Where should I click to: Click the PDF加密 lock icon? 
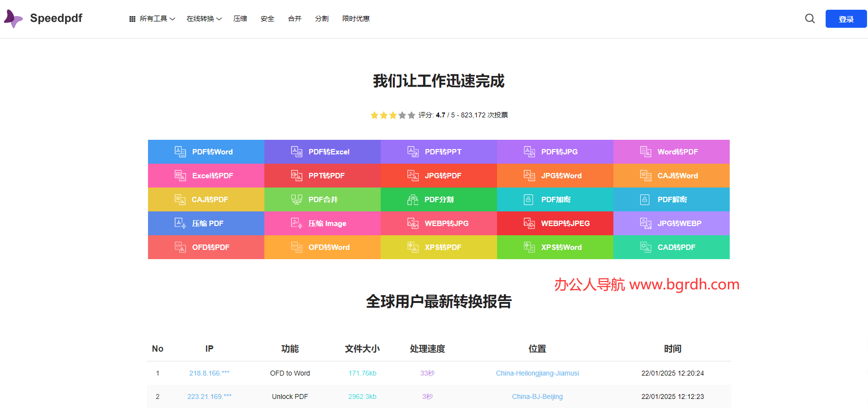pos(528,199)
